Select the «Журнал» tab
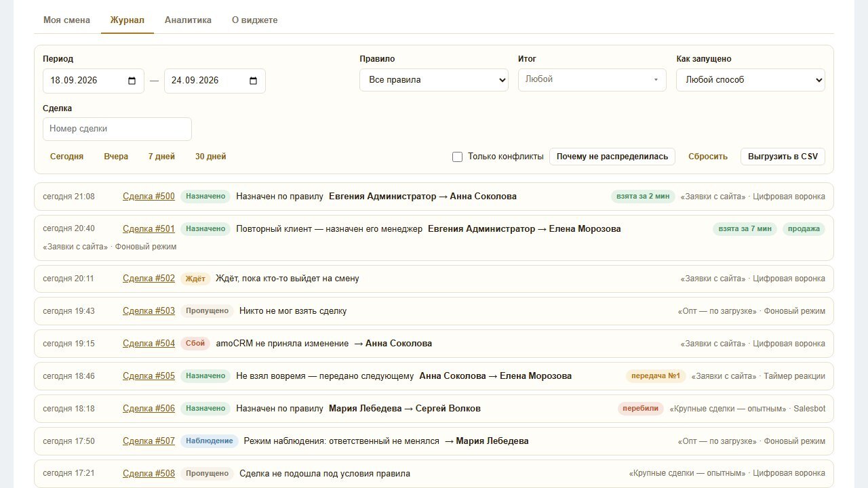The width and height of the screenshot is (868, 488). [x=127, y=20]
